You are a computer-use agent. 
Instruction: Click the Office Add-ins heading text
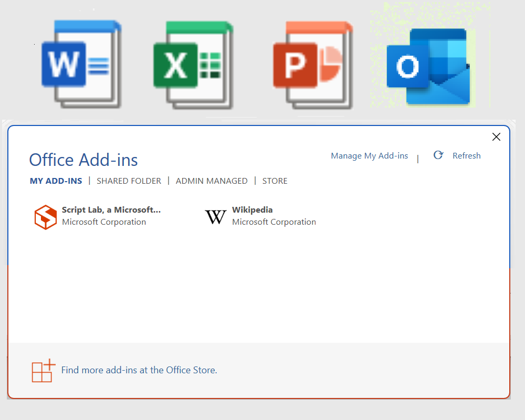coord(83,160)
